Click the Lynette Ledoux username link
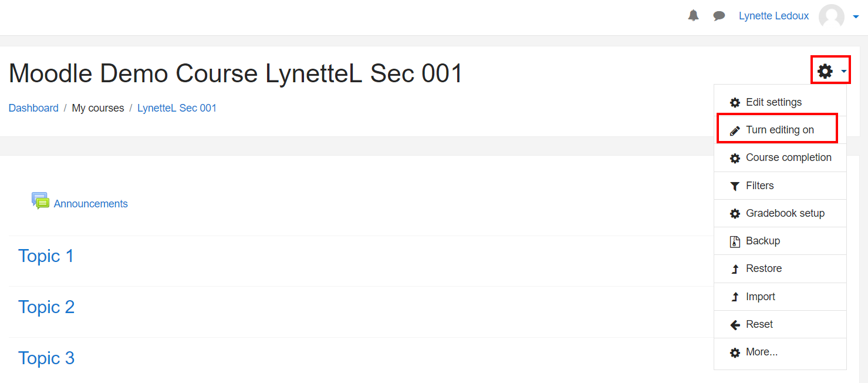The image size is (868, 383). click(774, 16)
